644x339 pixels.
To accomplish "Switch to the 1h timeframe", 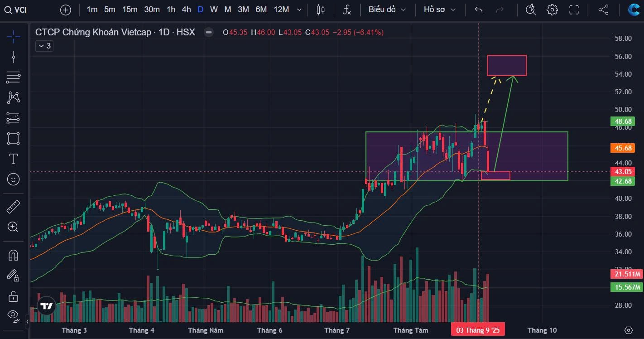I will click(171, 10).
